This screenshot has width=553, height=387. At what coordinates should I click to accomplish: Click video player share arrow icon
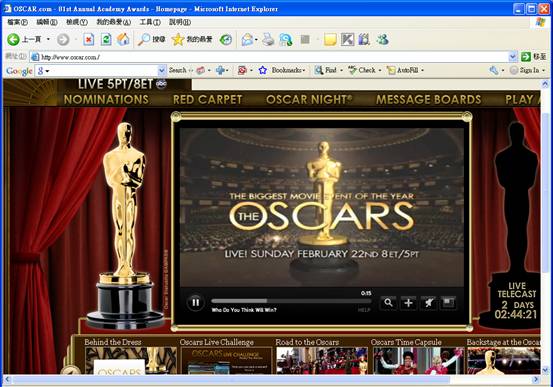[428, 303]
